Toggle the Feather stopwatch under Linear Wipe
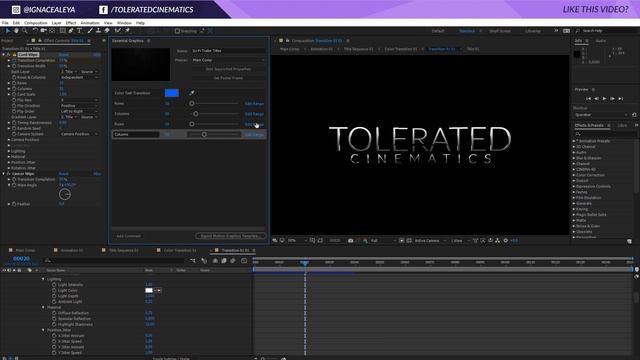This screenshot has height=360, width=640. click(x=14, y=204)
